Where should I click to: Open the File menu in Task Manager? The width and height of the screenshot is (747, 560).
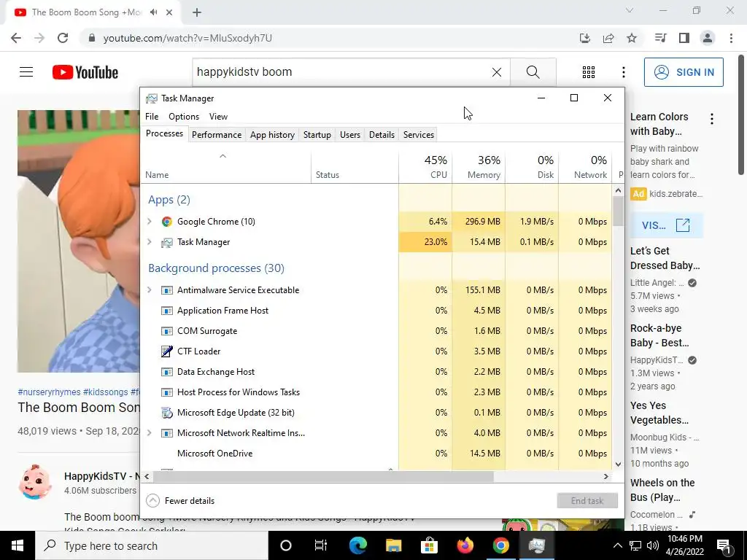(152, 117)
